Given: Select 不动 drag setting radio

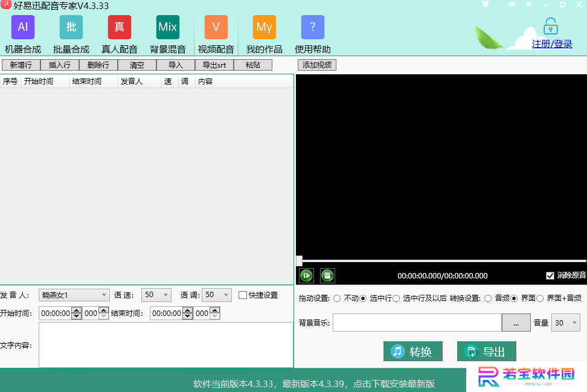Looking at the screenshot, I should click(337, 298).
